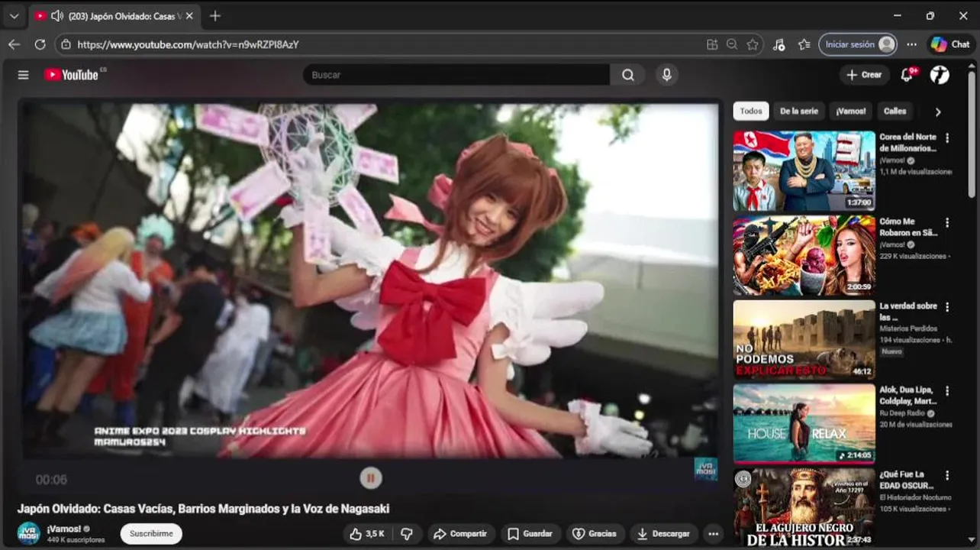This screenshot has width=980, height=550.
Task: Click the Buscar search field
Action: click(456, 75)
